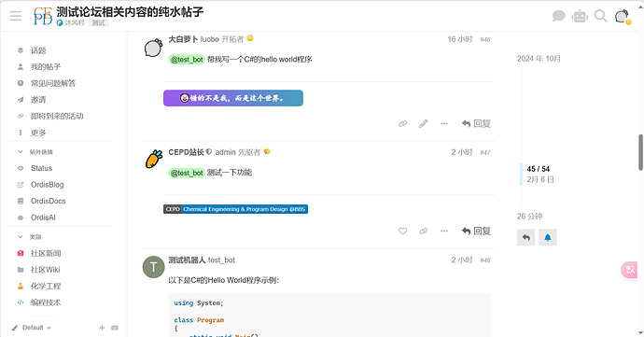The width and height of the screenshot is (644, 337).
Task: Click the topic title 测试论坛相关内容的纯水帖子
Action: 130,11
